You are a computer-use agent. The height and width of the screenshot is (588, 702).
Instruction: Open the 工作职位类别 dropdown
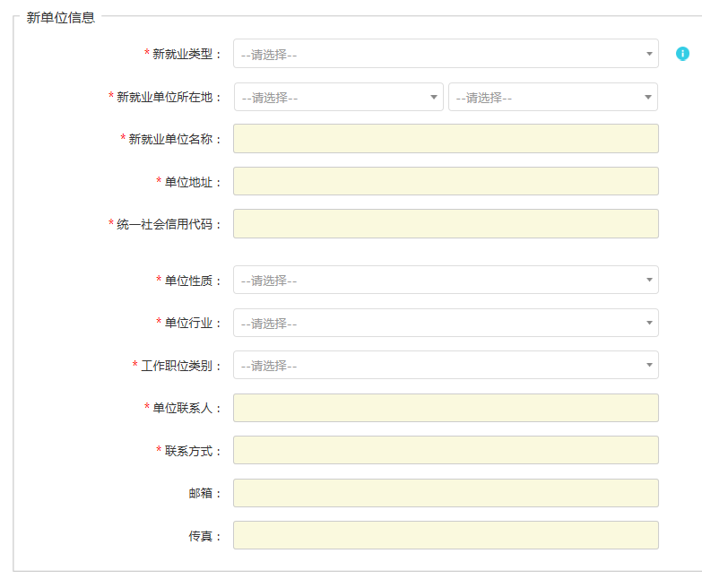coord(446,365)
